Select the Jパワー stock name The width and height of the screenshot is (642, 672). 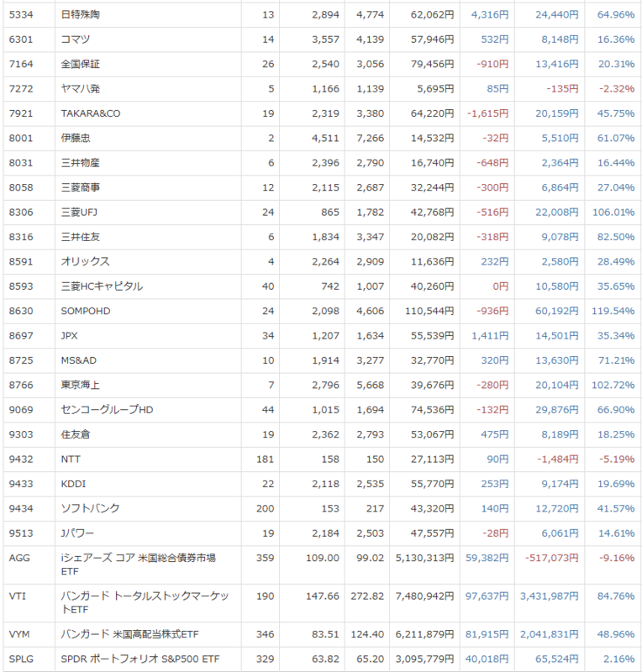[x=77, y=533]
